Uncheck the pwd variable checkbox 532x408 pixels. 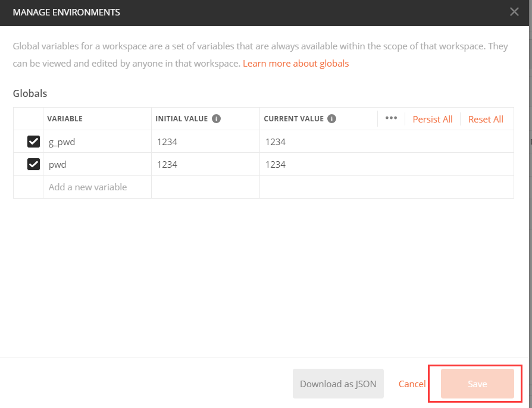(34, 164)
